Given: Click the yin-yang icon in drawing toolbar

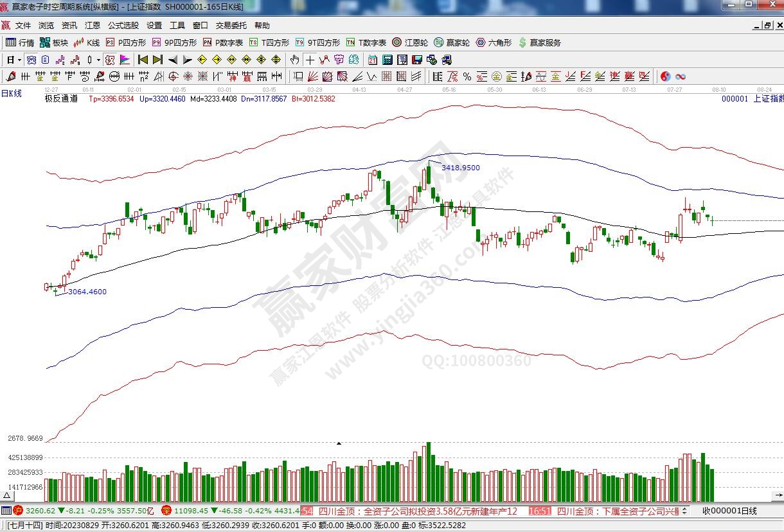Looking at the screenshot, I should click(665, 76).
